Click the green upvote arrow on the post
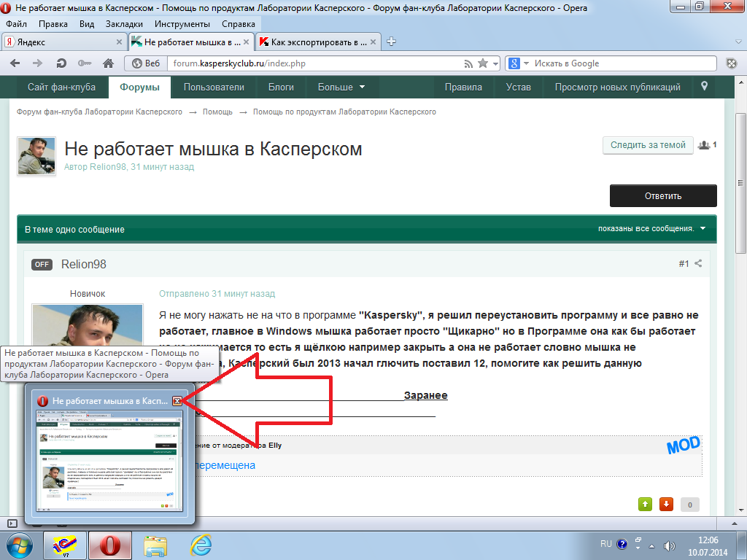 point(645,504)
